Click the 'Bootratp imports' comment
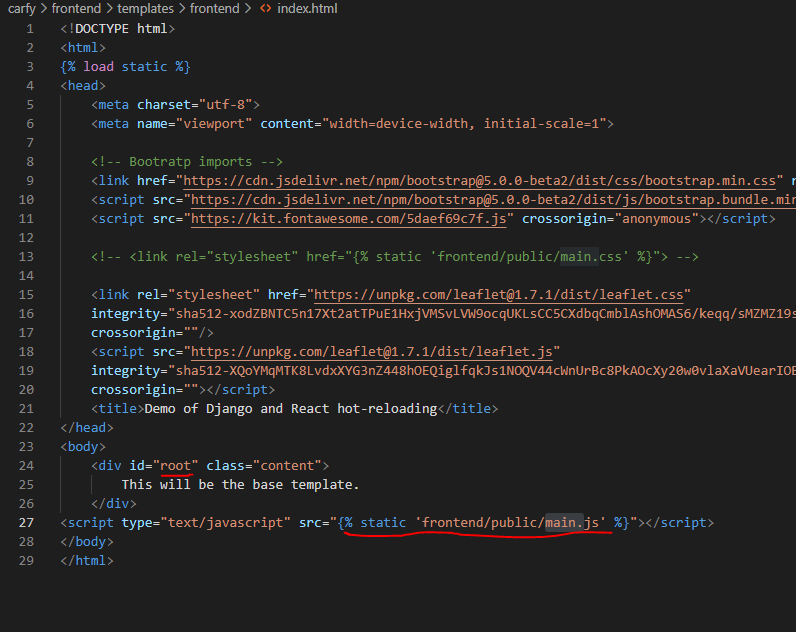Screen dimensions: 796x632 187,162
